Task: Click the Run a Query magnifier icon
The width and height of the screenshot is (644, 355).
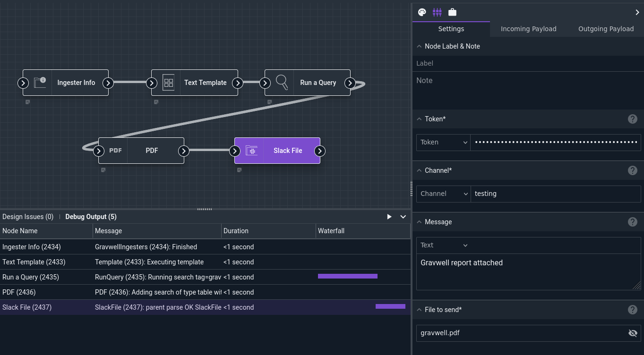Action: tap(282, 83)
